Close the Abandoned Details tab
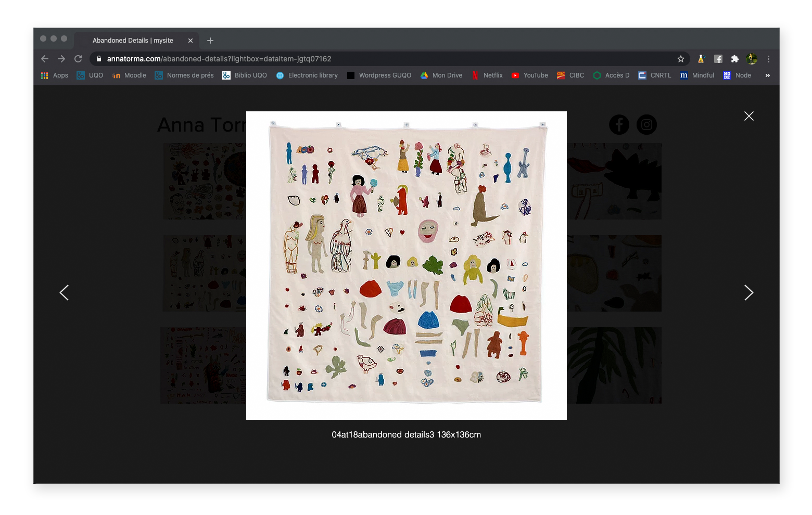Viewport: 812px width, 515px height. tap(191, 41)
